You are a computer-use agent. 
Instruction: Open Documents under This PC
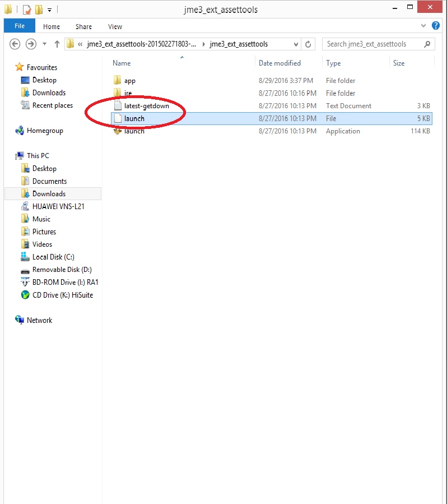coord(49,181)
